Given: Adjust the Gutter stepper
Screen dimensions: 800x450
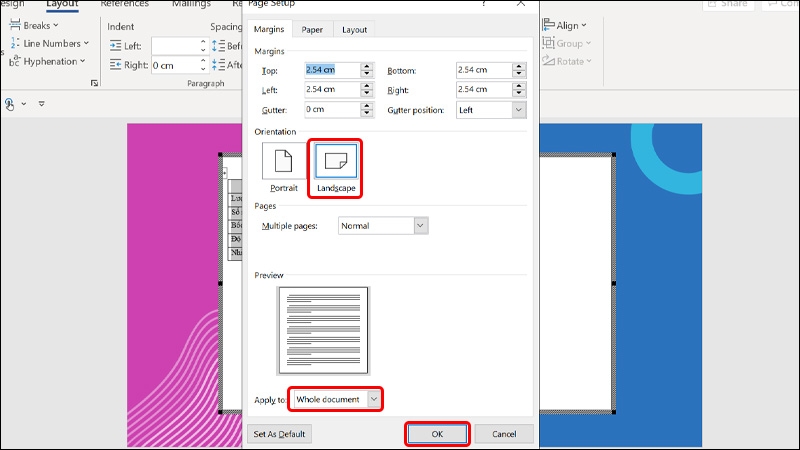Looking at the screenshot, I should pyautogui.click(x=367, y=109).
